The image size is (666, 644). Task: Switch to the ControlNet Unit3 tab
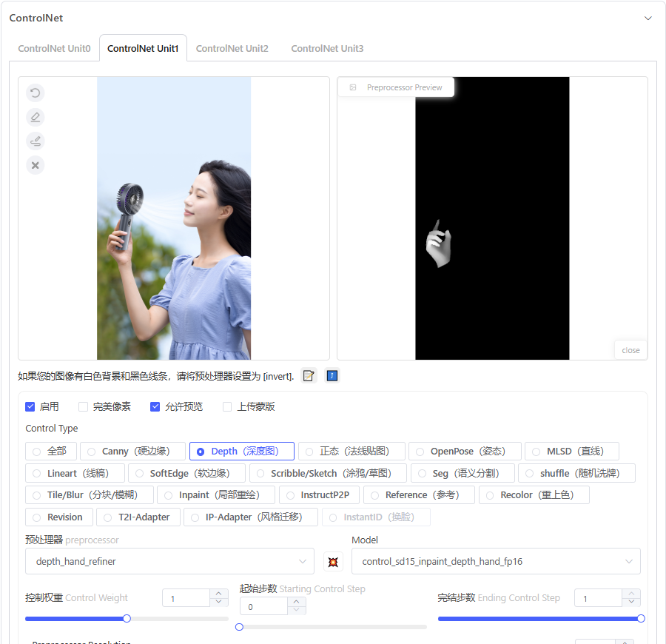pos(327,48)
